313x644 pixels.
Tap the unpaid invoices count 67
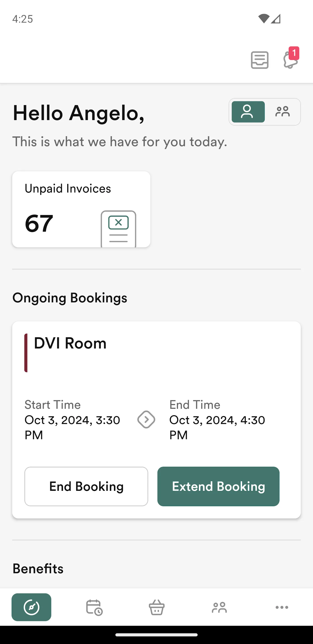tap(39, 223)
